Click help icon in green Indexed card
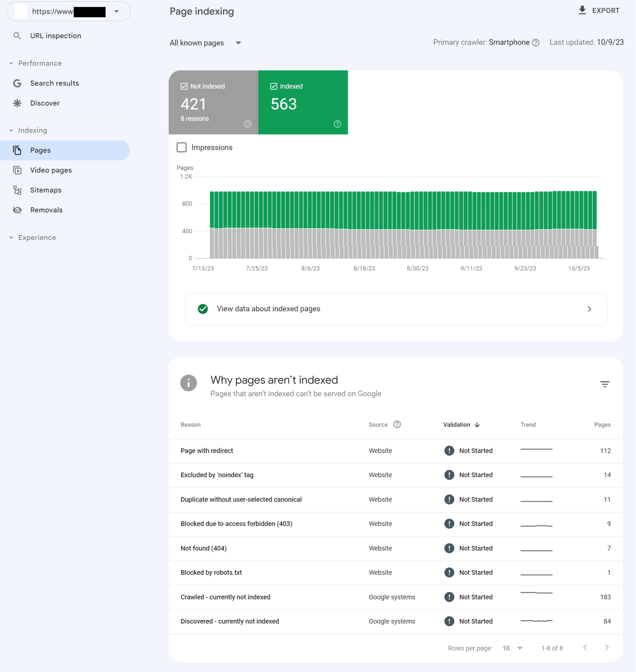 coord(337,124)
